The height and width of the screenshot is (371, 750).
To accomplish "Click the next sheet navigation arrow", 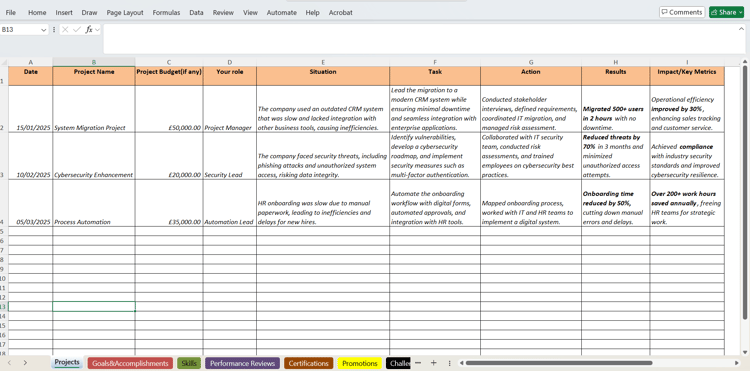I will click(x=25, y=363).
